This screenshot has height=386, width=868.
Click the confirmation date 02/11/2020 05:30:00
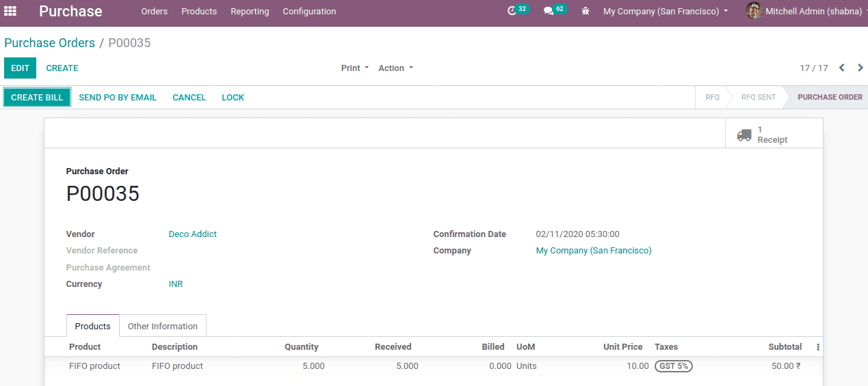(578, 234)
